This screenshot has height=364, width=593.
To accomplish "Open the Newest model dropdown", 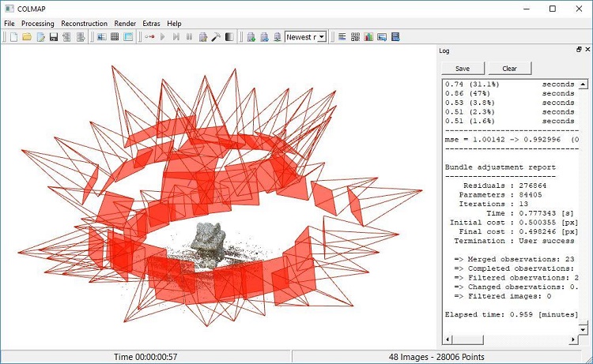I will [x=305, y=37].
